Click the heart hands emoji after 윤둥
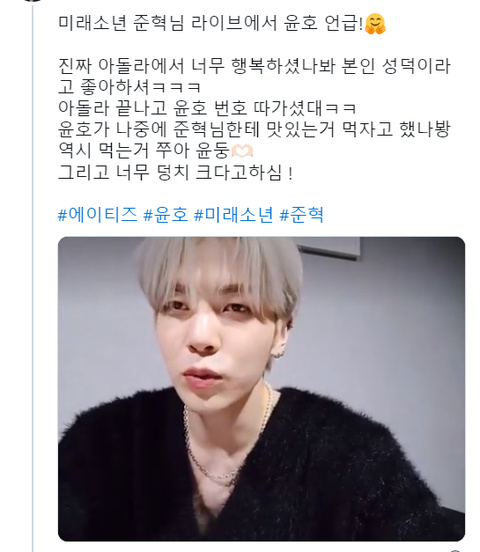This screenshot has width=480, height=552. tap(242, 151)
